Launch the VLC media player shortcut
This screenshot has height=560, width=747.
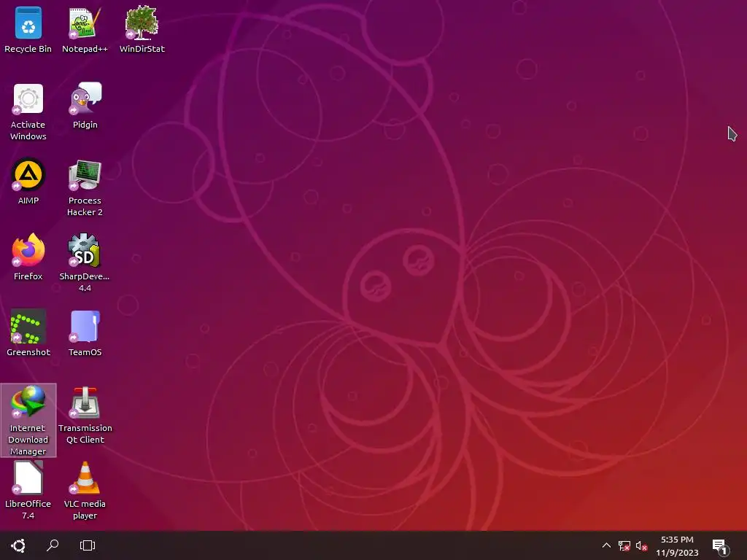tap(85, 491)
